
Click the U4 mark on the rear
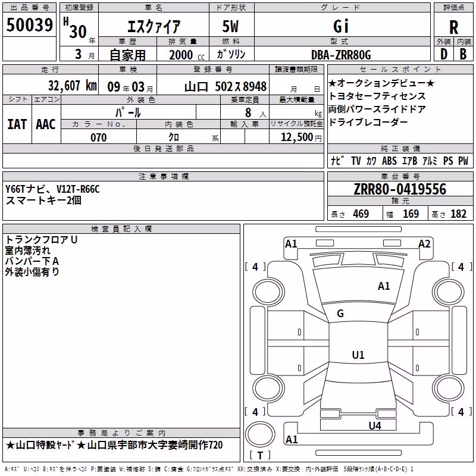click(375, 426)
